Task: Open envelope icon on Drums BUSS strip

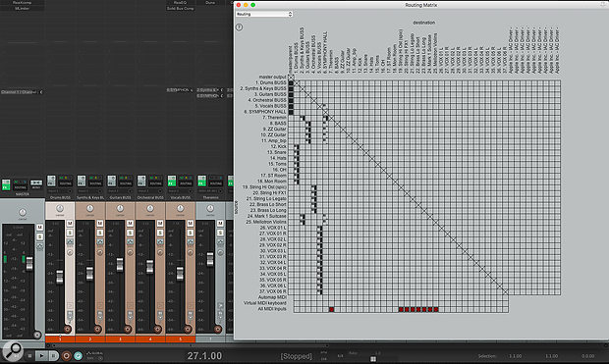Action: (x=70, y=241)
